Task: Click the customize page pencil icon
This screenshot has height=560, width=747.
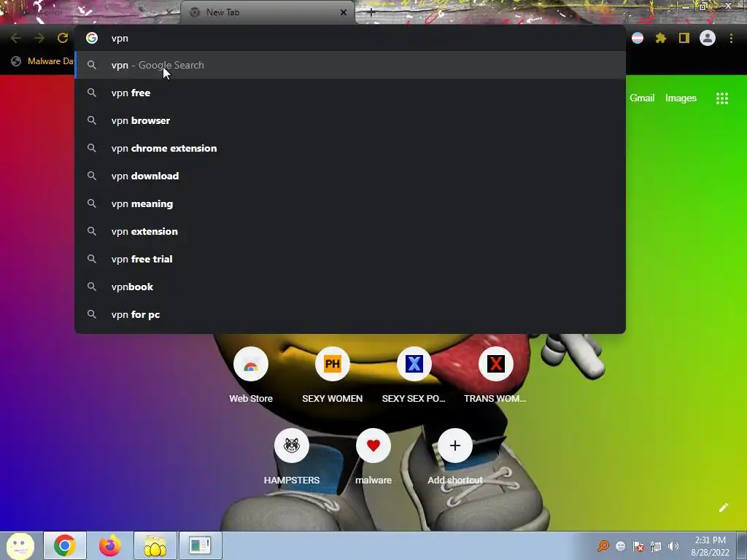Action: coord(723,507)
